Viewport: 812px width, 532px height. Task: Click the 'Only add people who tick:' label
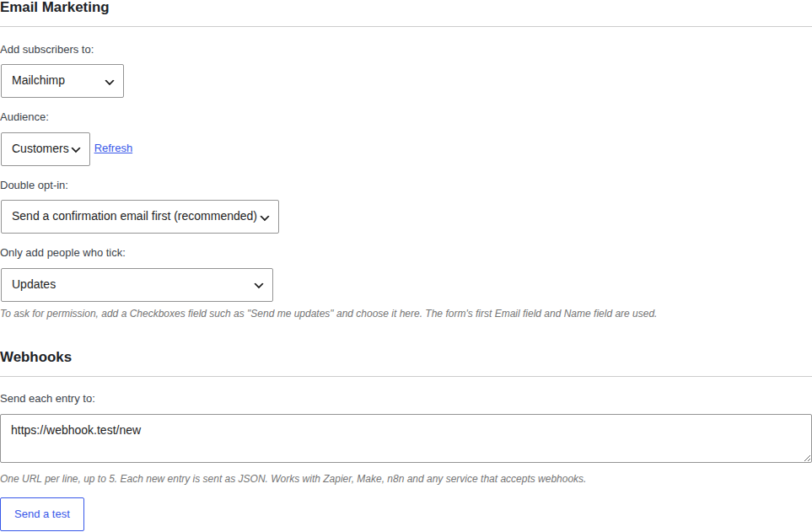pyautogui.click(x=62, y=253)
